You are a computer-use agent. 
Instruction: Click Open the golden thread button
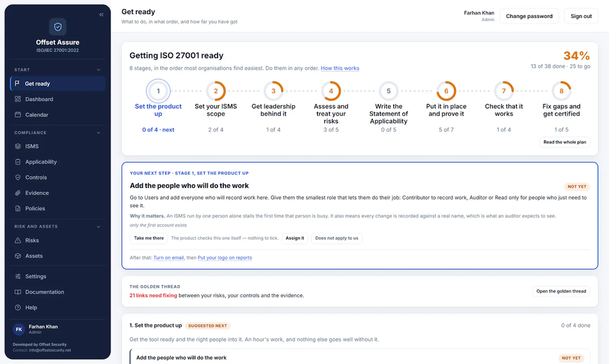pos(561,291)
